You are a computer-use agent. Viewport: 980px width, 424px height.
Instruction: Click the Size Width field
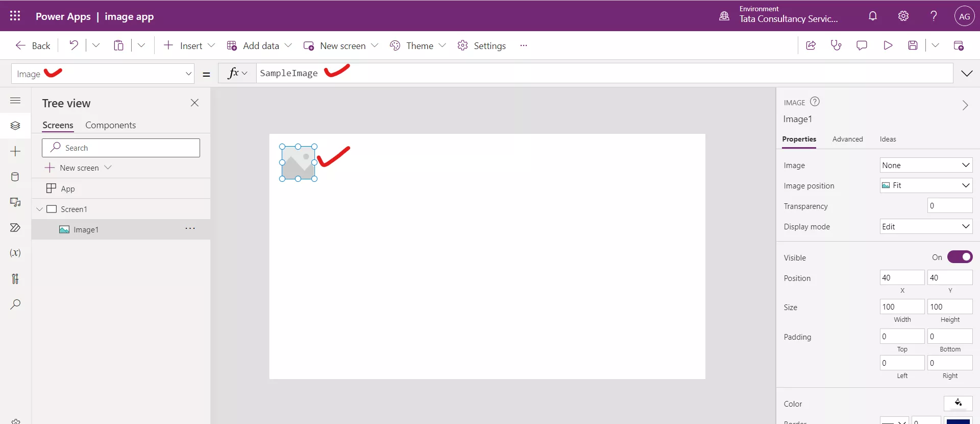click(902, 307)
